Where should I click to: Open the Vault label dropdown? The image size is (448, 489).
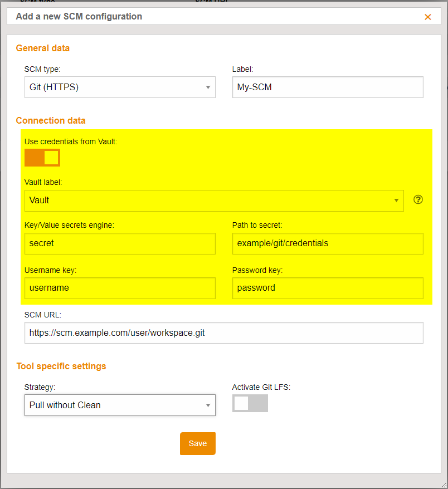coord(215,201)
